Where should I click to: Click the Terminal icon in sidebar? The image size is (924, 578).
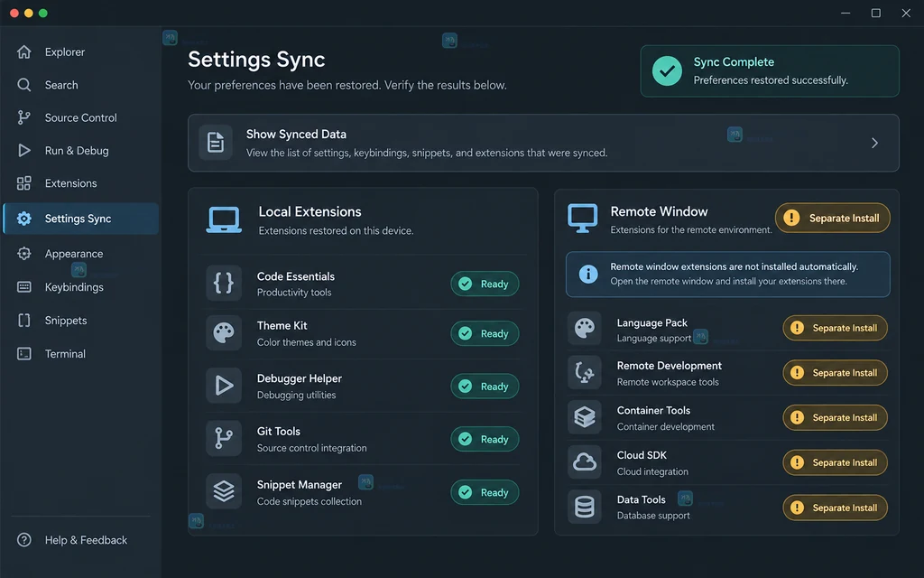[x=24, y=354]
